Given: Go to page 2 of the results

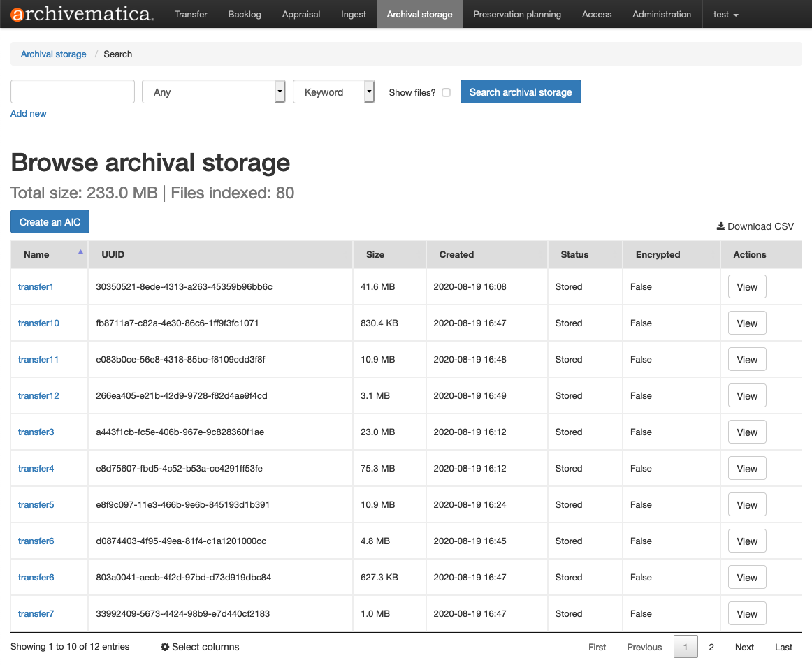Looking at the screenshot, I should coord(711,647).
